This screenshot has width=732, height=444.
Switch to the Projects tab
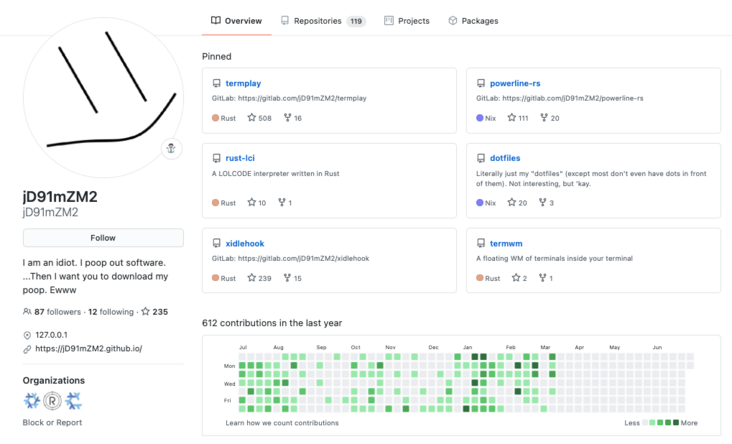coord(407,20)
